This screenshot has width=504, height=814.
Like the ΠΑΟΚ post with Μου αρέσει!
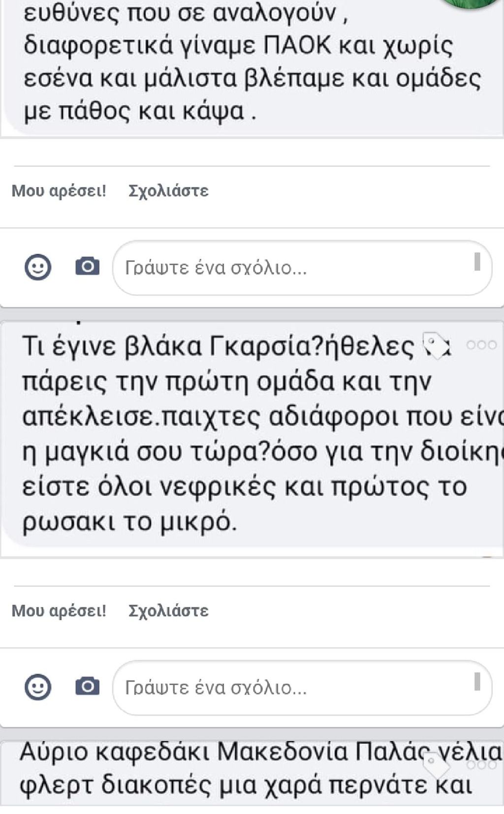click(x=59, y=191)
